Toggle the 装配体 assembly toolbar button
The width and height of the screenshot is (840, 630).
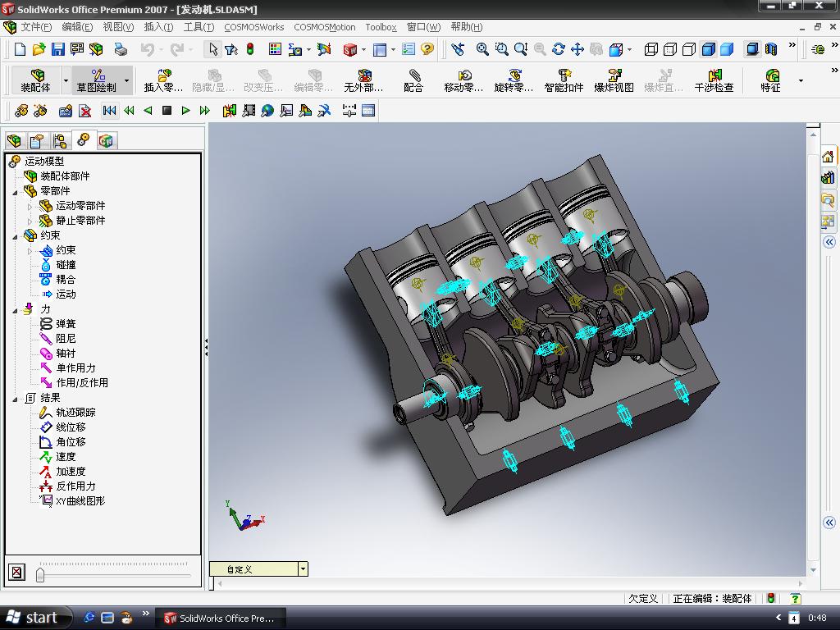pyautogui.click(x=36, y=80)
